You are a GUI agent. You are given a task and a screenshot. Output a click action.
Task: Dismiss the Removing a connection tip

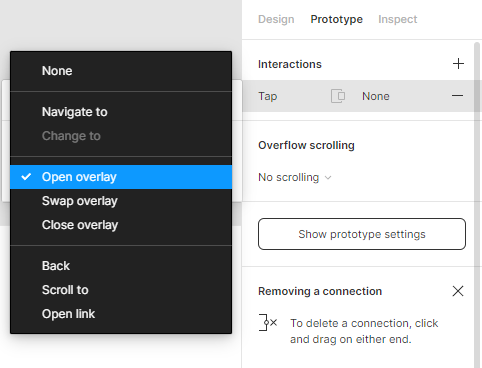click(458, 291)
